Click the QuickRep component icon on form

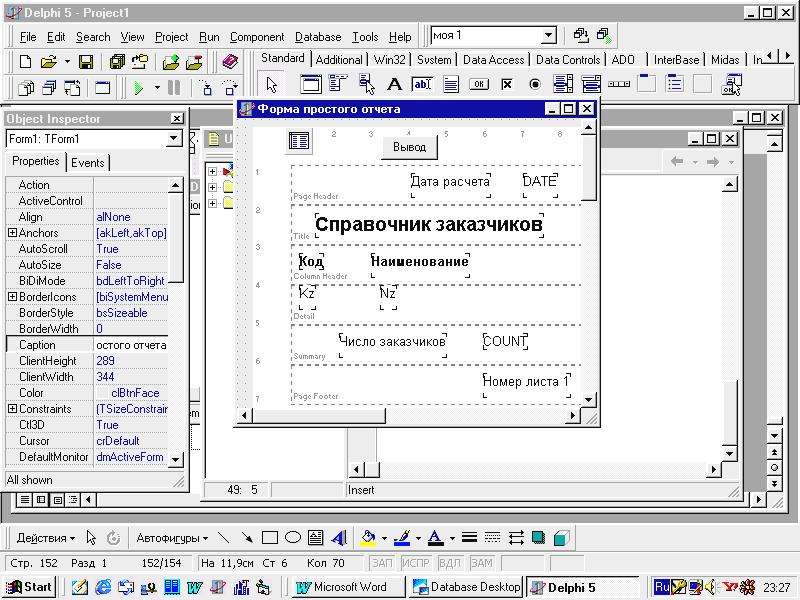pyautogui.click(x=298, y=140)
